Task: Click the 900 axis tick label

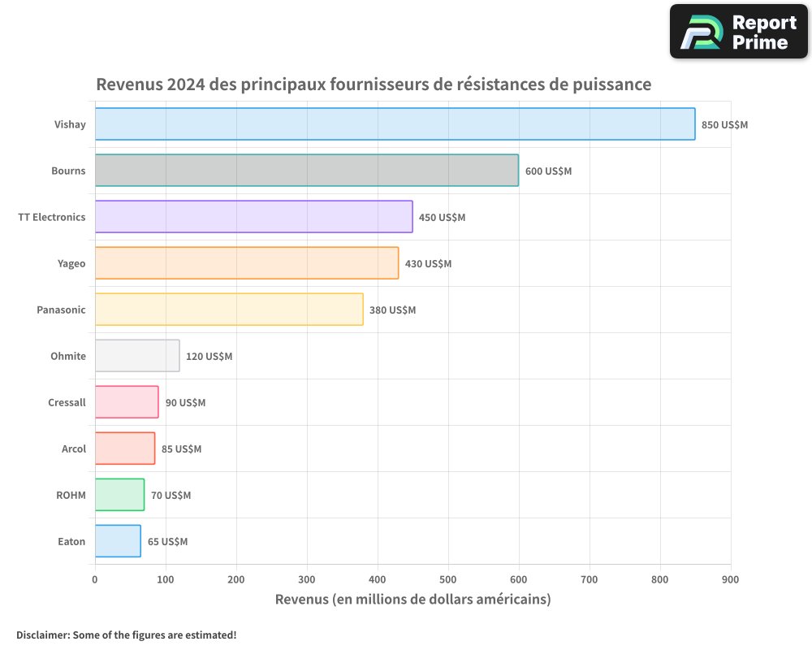Action: pos(730,579)
